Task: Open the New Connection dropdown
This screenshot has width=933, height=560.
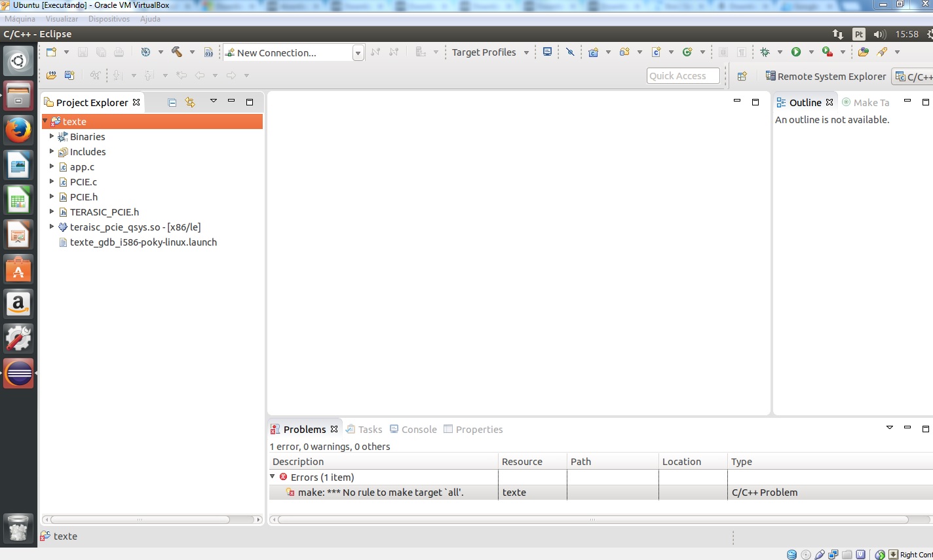Action: click(x=358, y=53)
